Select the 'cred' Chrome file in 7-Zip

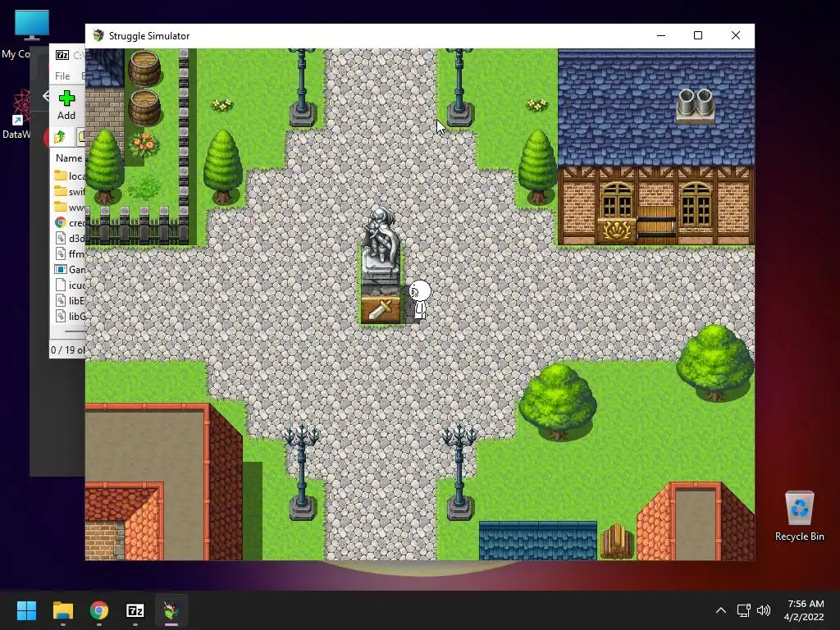pos(69,222)
